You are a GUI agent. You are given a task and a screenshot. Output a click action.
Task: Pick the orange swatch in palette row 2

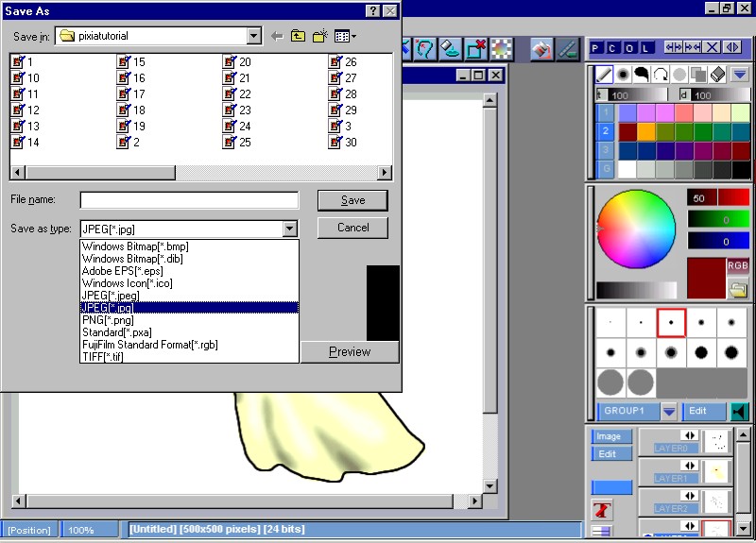(645, 131)
